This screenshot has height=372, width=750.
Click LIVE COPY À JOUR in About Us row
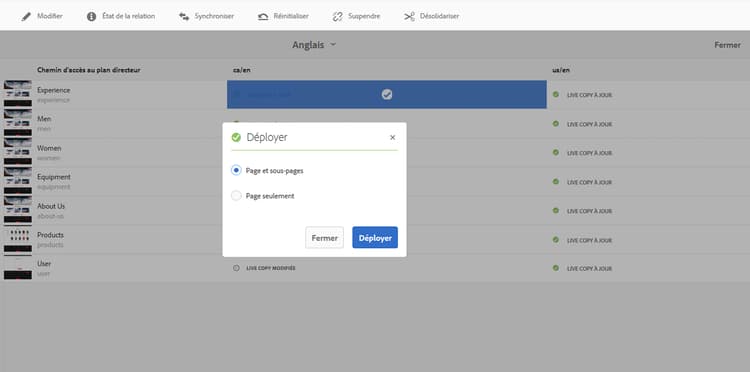[x=589, y=211]
